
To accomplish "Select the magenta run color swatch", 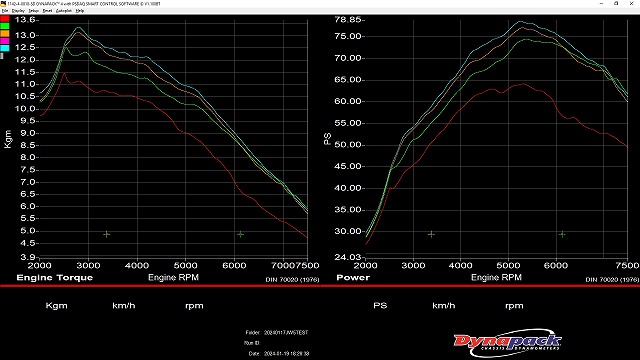I will [4, 41].
